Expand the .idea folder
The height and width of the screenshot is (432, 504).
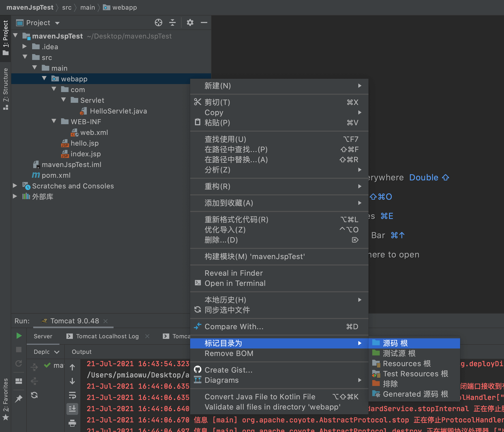25,46
